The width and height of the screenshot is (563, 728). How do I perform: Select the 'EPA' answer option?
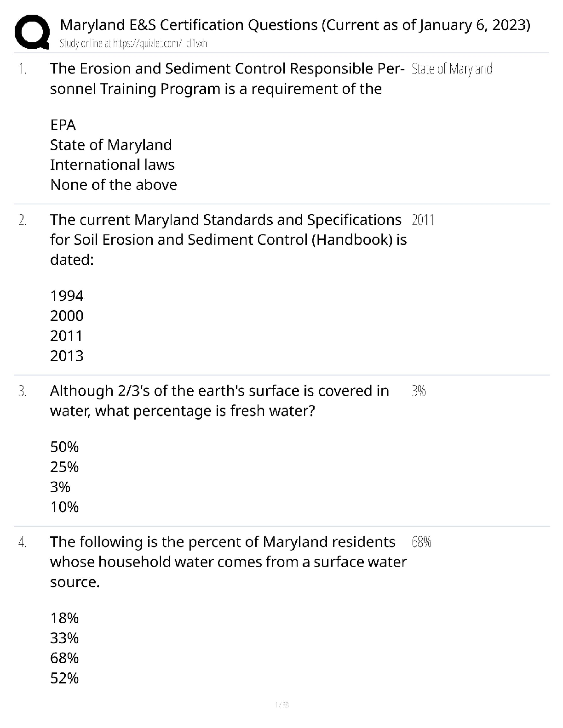pos(63,125)
